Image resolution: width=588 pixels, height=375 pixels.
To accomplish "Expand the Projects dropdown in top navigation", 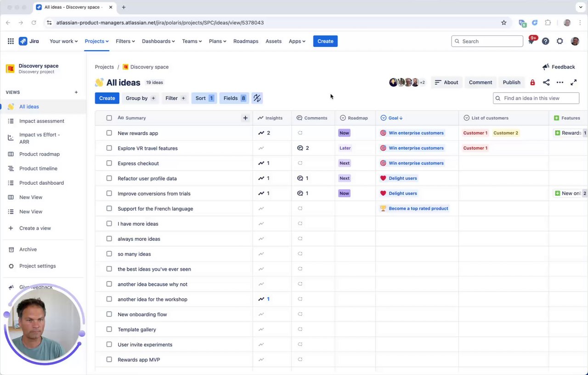I will [x=96, y=41].
